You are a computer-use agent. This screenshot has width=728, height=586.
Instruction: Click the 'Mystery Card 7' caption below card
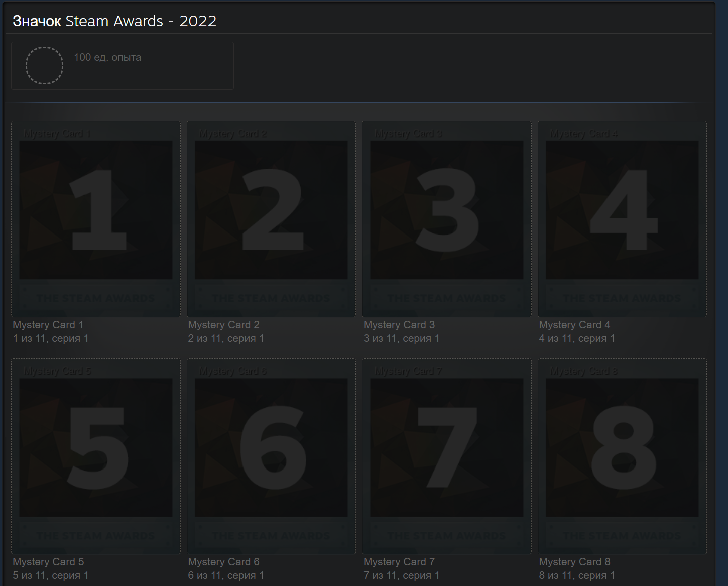click(399, 562)
